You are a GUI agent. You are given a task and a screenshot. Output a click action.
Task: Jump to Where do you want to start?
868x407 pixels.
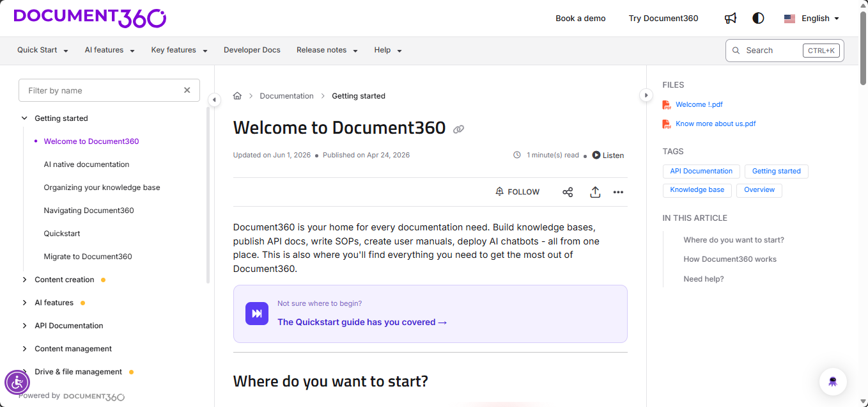(734, 240)
